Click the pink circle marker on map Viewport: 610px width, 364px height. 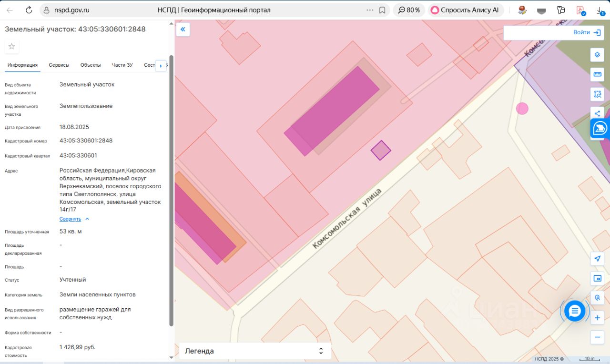click(x=522, y=109)
